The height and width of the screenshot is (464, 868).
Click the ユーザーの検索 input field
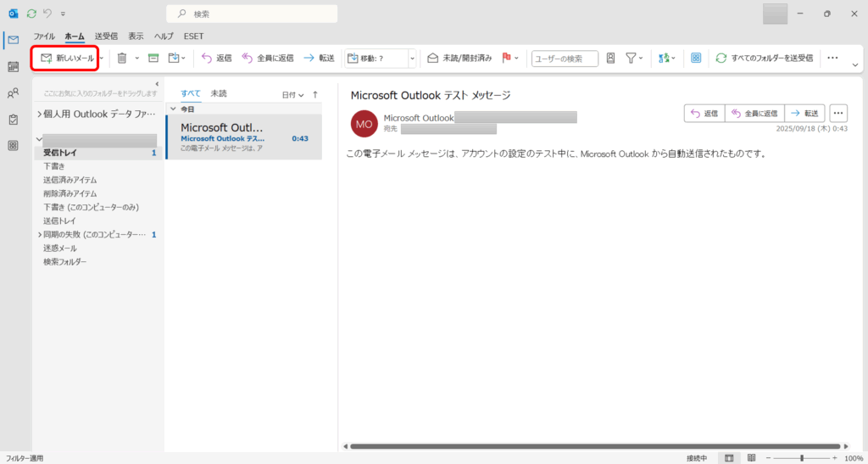(x=565, y=59)
